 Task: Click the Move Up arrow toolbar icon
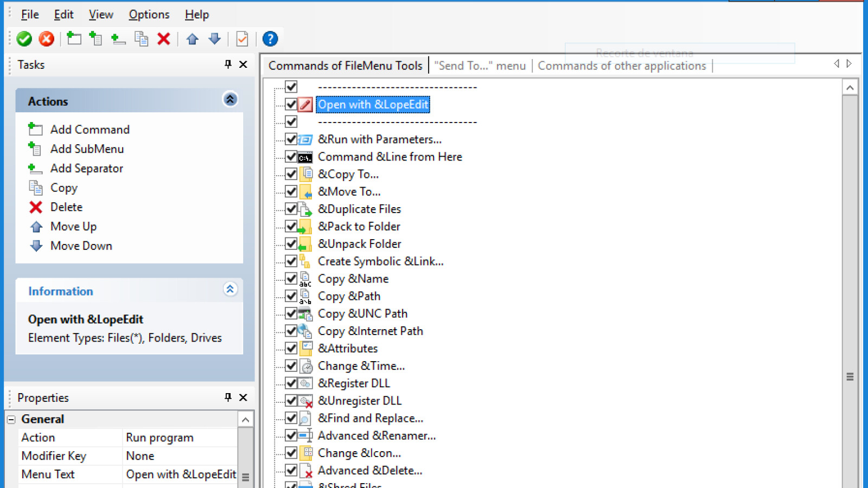click(x=193, y=39)
